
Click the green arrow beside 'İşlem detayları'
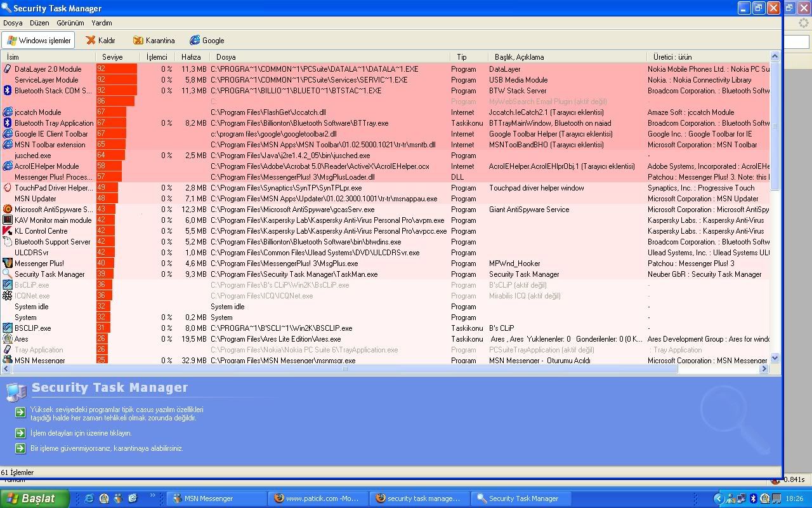click(x=20, y=433)
